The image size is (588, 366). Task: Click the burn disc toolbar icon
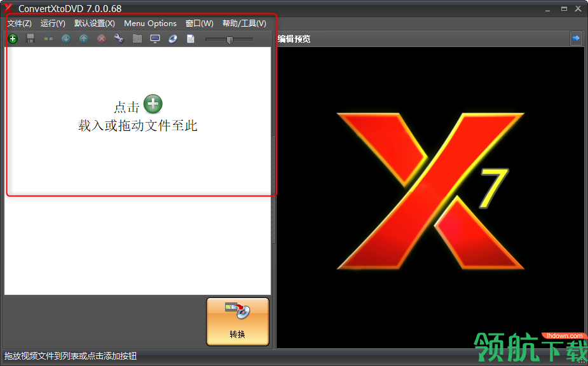pyautogui.click(x=172, y=39)
